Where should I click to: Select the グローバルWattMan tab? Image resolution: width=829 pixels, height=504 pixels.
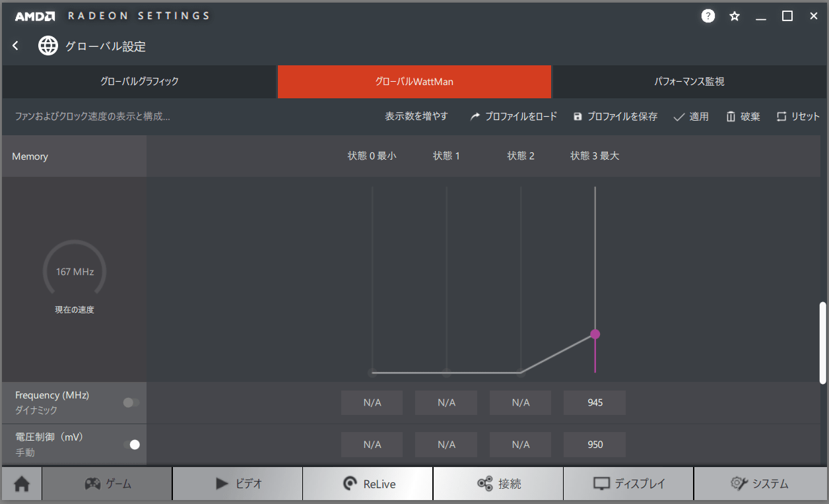pos(414,82)
